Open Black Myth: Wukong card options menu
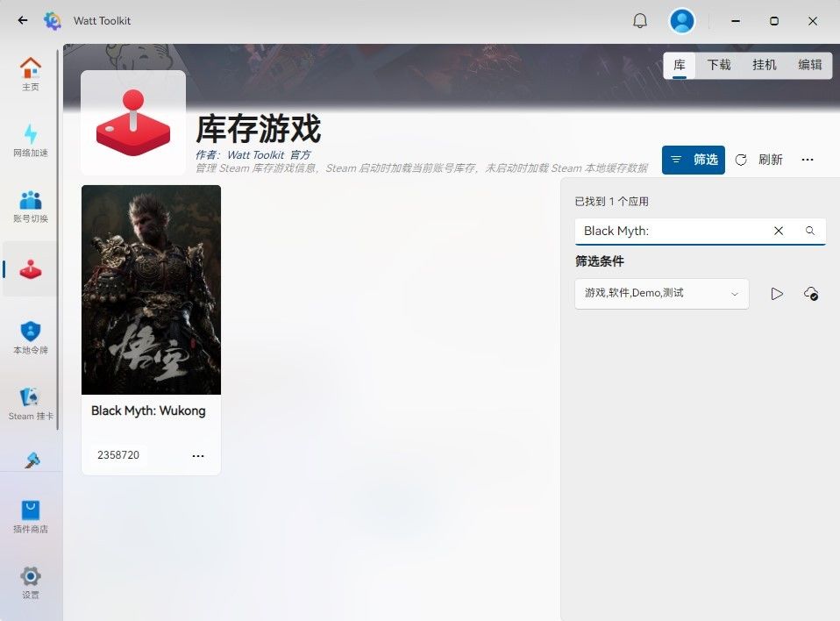 tap(198, 456)
